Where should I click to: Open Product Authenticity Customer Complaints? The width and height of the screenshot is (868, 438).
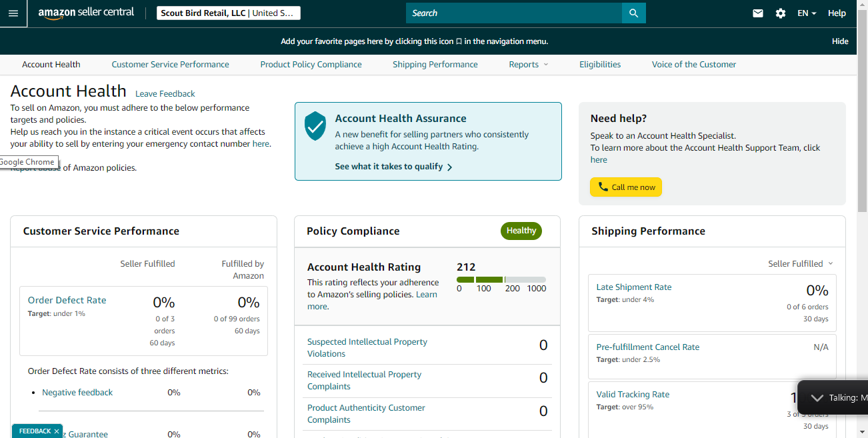[366, 414]
